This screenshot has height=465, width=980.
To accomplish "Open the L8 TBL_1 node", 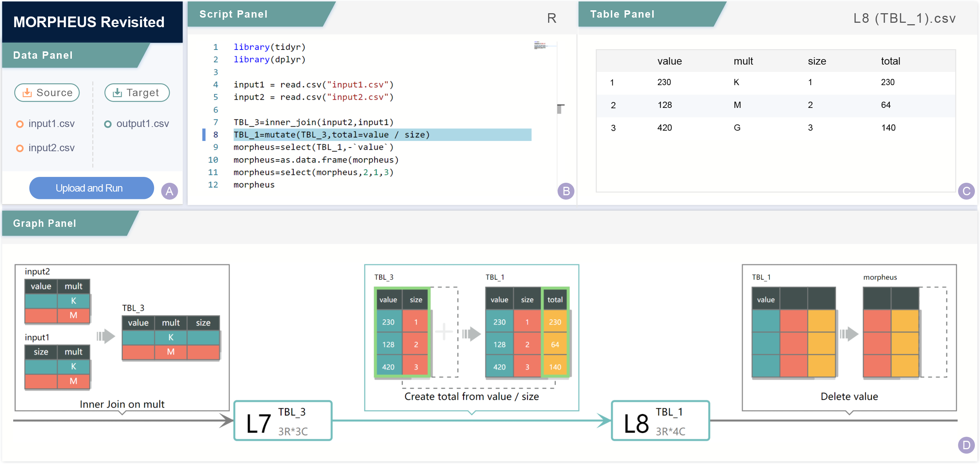I will tap(660, 421).
